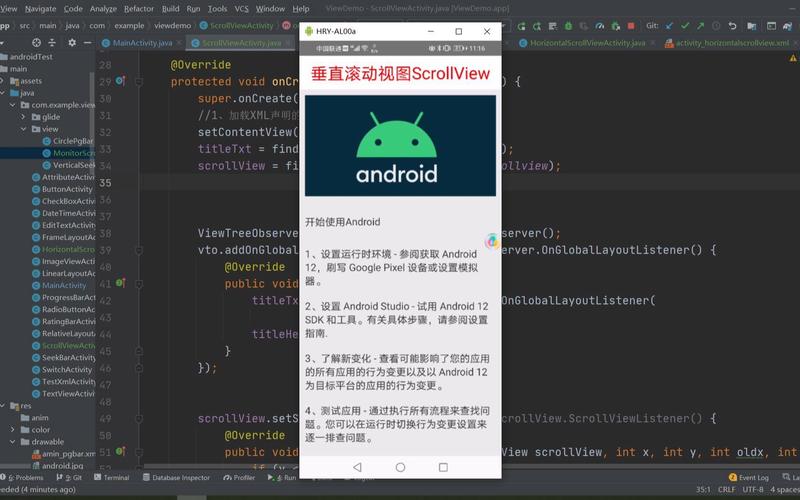Tap the Recents square on phone navigation
800x500 pixels.
pos(443,467)
